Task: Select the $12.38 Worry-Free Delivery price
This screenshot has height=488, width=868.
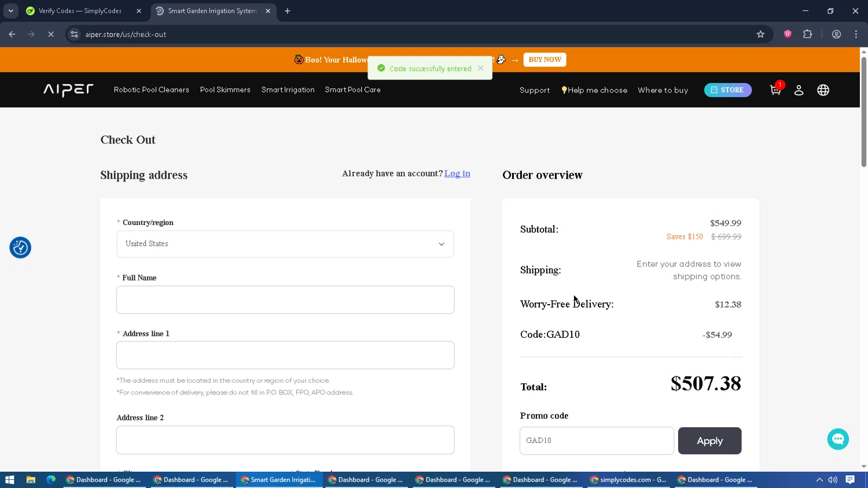Action: (x=728, y=304)
